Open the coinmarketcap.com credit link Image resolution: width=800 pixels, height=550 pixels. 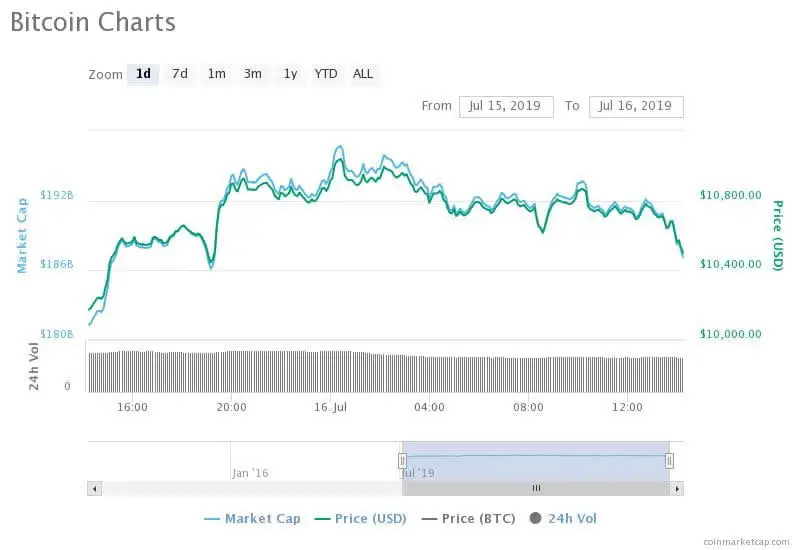(745, 540)
